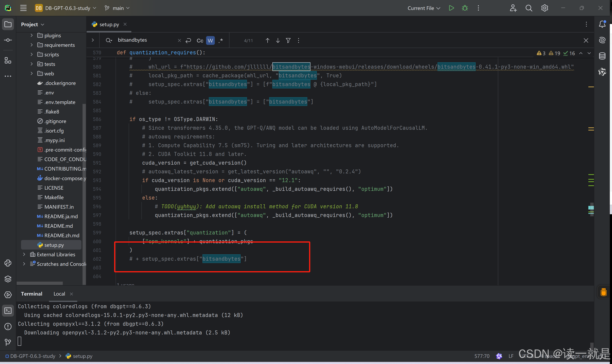This screenshot has height=364, width=612.
Task: Open the Python Console tool icon
Action: tap(8, 263)
